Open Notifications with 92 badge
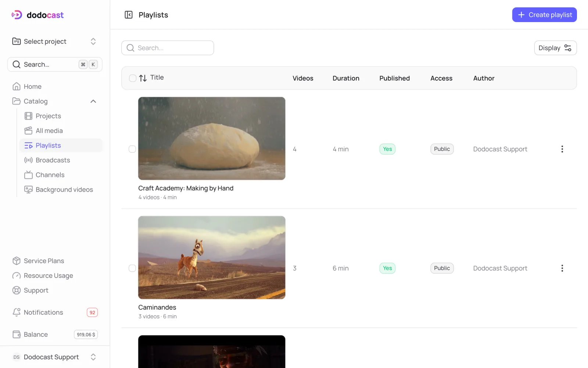This screenshot has height=368, width=588. [x=55, y=312]
